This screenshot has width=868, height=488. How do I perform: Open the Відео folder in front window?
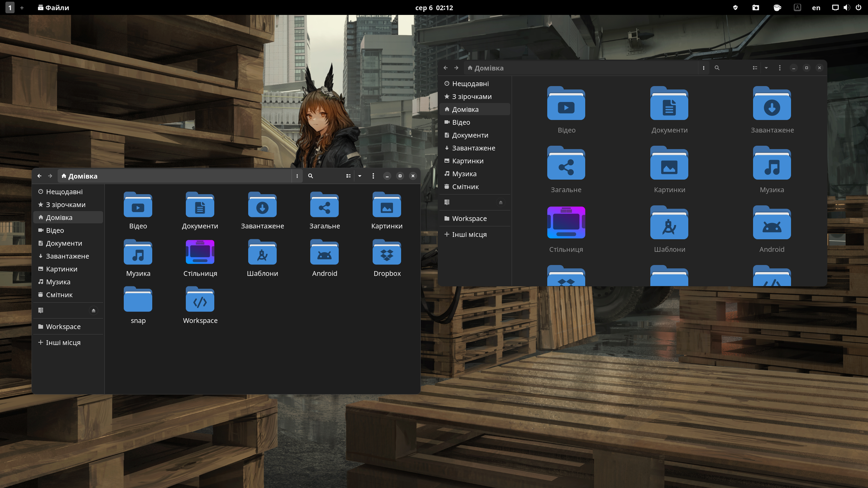[138, 211]
